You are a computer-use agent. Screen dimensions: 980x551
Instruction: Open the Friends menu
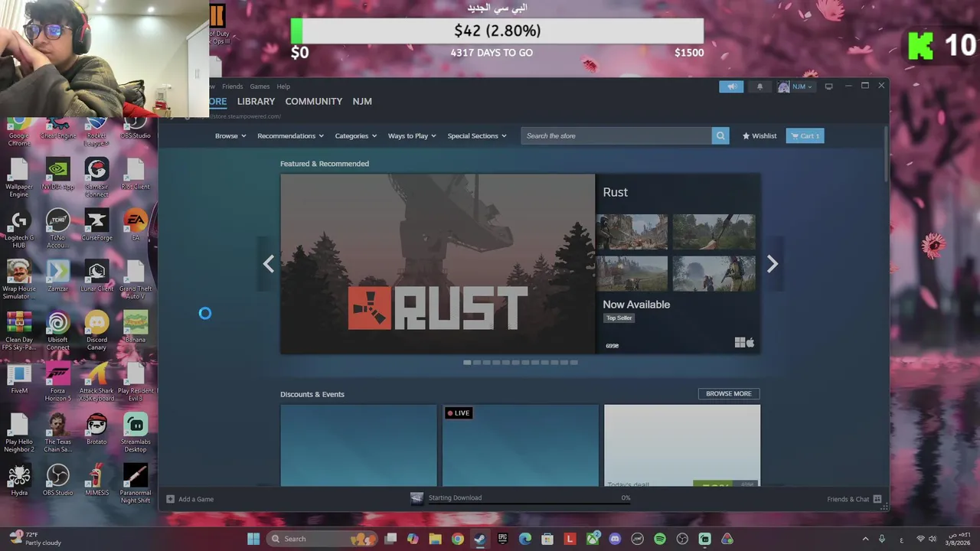point(232,86)
